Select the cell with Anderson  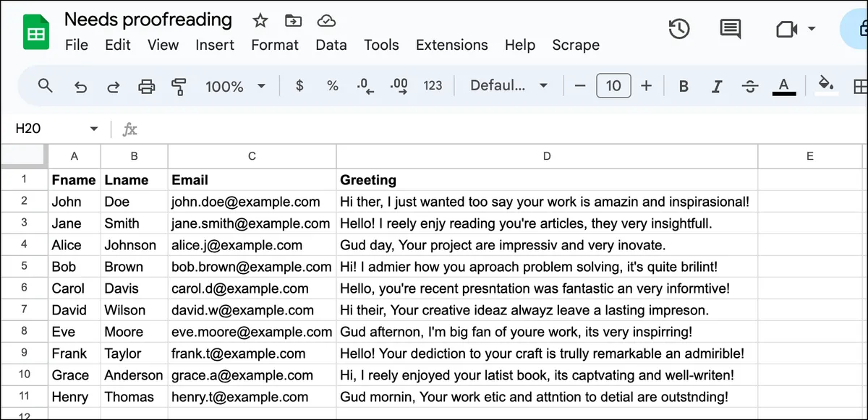[135, 374]
